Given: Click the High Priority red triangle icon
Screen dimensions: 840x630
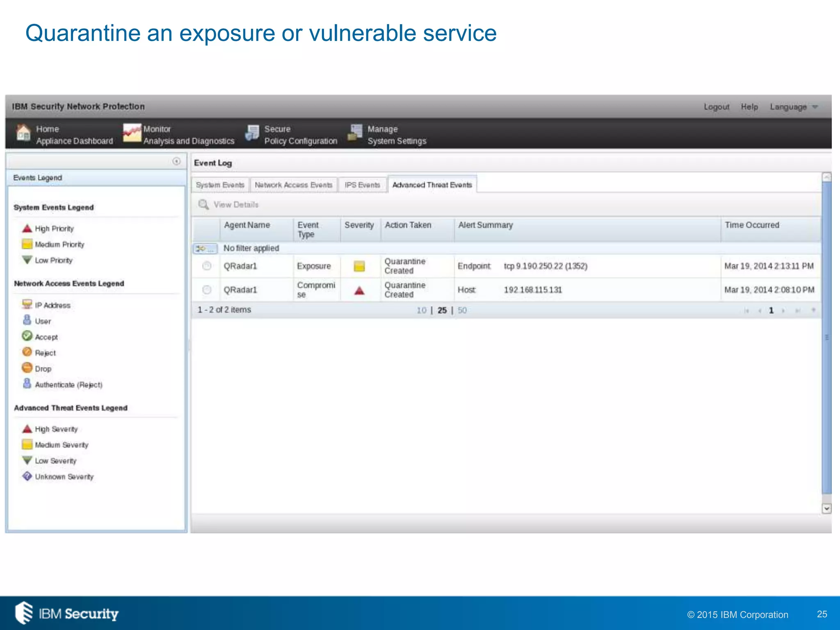Looking at the screenshot, I should pos(27,228).
